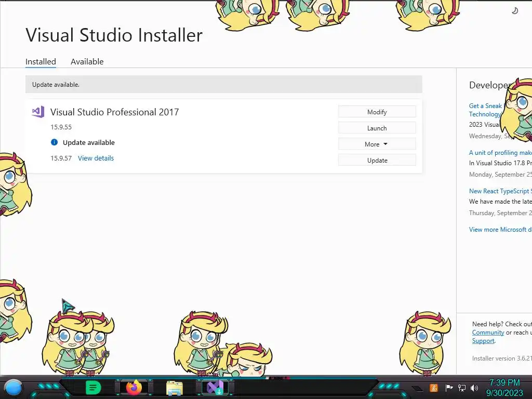Click the 'Update available.' notification bar
532x399 pixels.
click(223, 85)
